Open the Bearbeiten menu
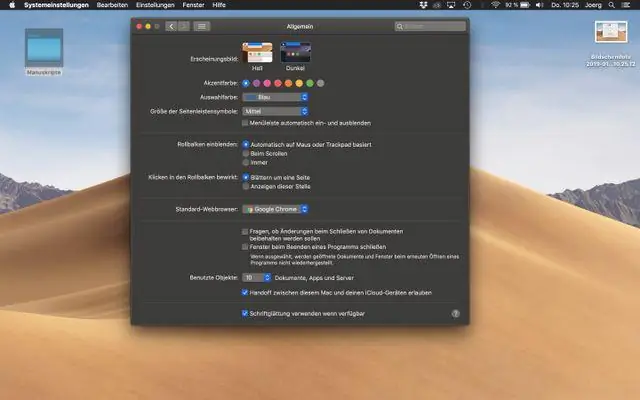 112,5
